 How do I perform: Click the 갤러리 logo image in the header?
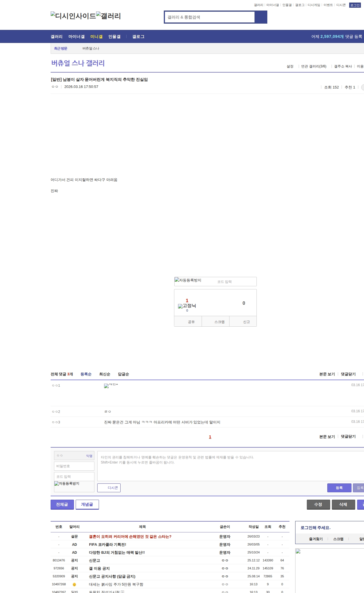point(108,16)
